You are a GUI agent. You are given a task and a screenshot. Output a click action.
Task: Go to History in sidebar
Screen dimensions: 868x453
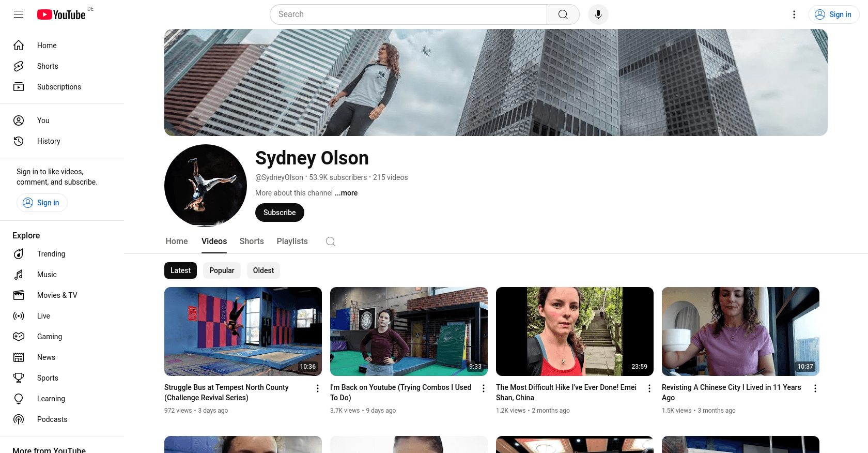coord(49,141)
